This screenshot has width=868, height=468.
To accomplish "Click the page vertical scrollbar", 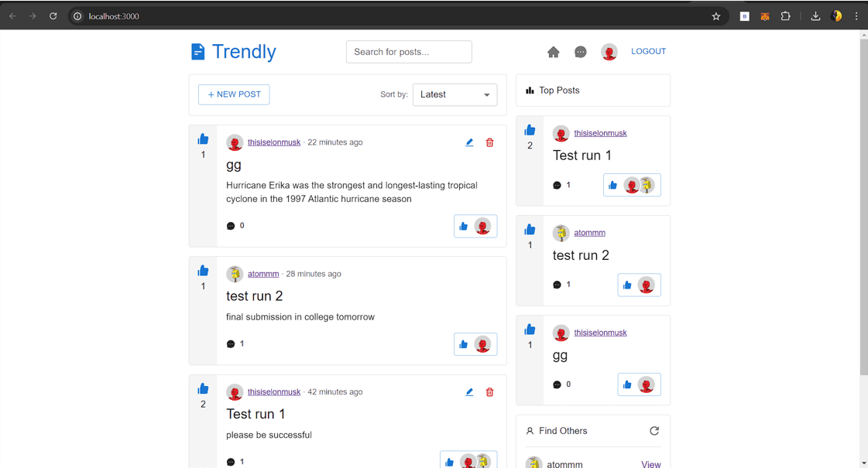I will tap(863, 205).
